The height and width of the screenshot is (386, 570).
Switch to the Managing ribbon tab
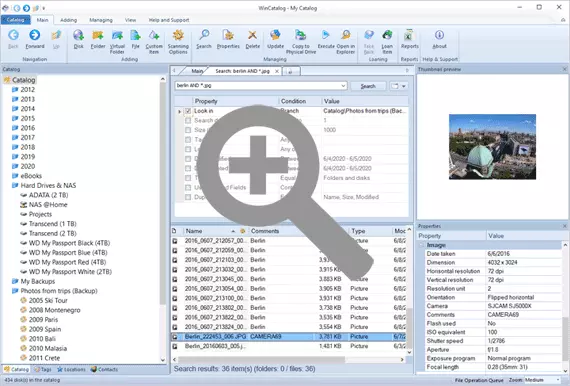[x=101, y=20]
